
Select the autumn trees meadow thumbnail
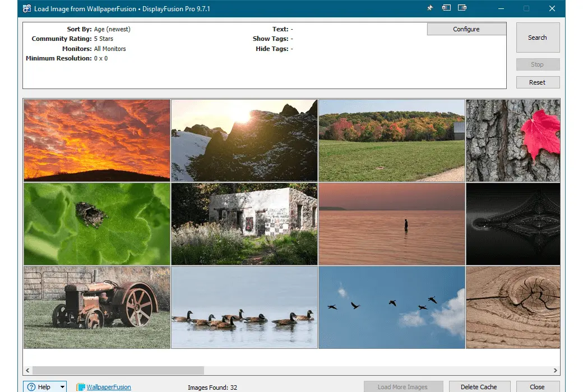tap(392, 141)
